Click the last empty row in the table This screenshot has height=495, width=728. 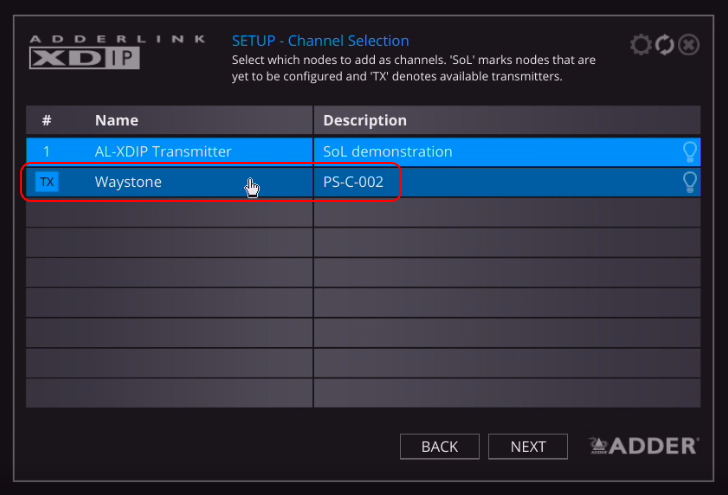click(x=363, y=392)
